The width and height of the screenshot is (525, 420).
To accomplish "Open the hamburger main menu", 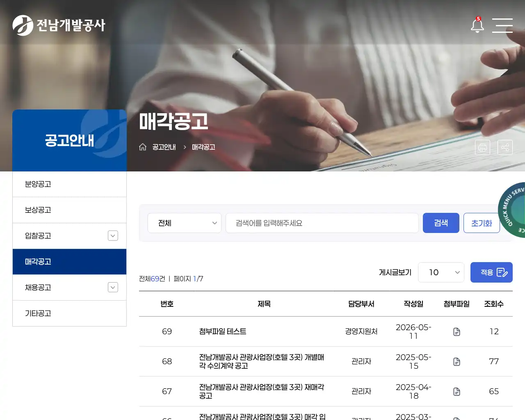I will (502, 25).
